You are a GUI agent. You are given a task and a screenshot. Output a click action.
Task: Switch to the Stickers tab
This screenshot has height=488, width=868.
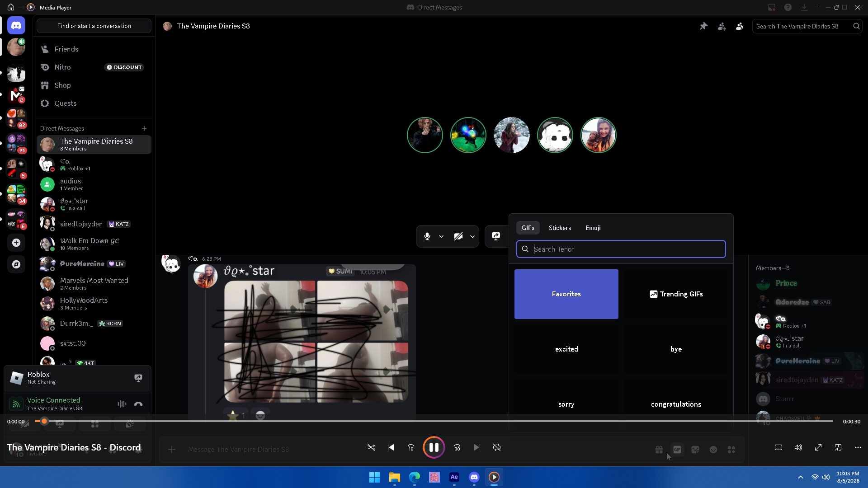pos(560,228)
